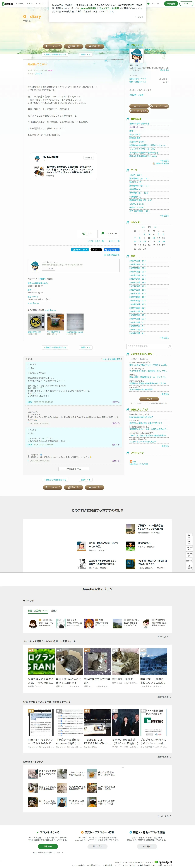Open recommended article 学苑見学 2025聖光学院

pos(147,529)
